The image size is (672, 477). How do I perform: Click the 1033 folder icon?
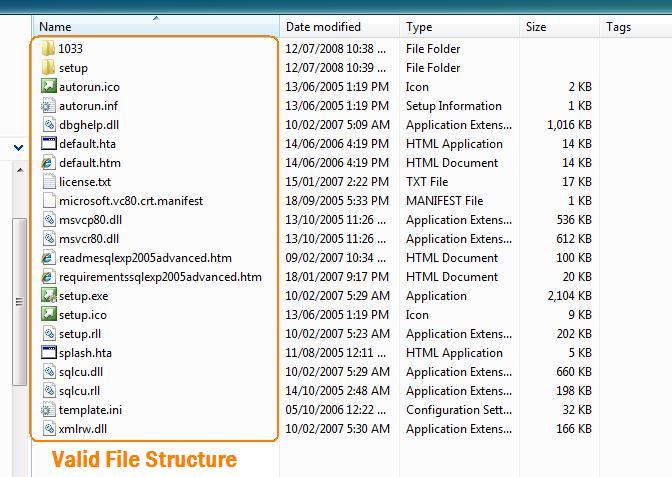[48, 48]
